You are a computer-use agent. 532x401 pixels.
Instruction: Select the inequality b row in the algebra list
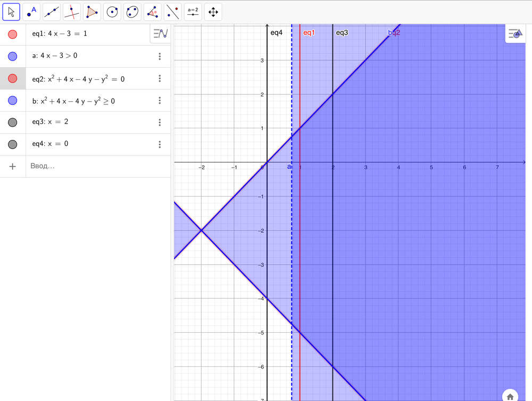[x=85, y=101]
